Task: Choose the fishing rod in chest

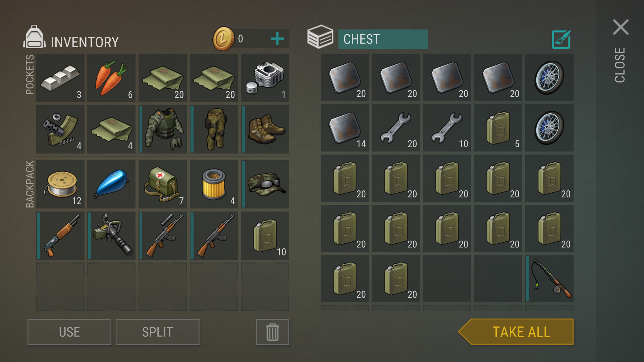Action: [x=549, y=279]
